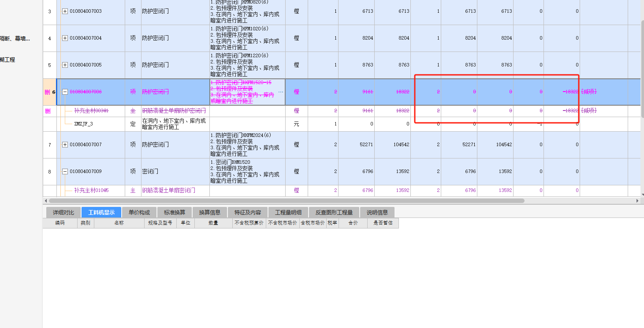Click 编码 column header in lower panel
This screenshot has height=328, width=644.
60,223
